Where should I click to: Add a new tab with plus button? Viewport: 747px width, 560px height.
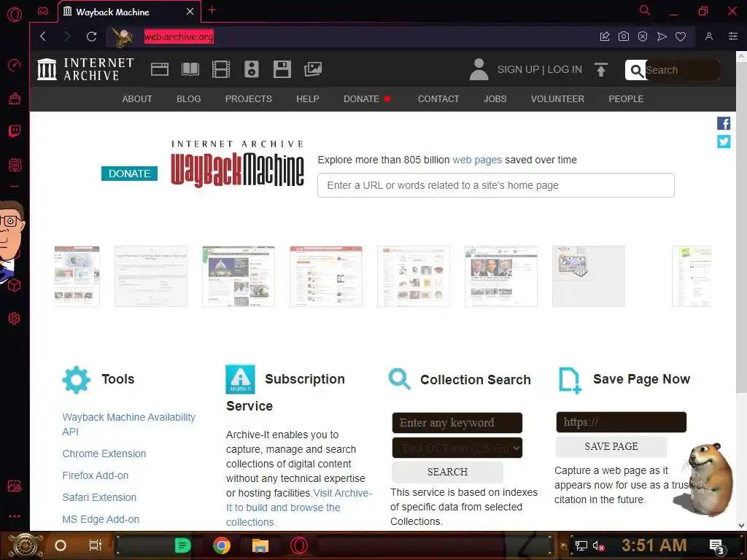(x=212, y=10)
